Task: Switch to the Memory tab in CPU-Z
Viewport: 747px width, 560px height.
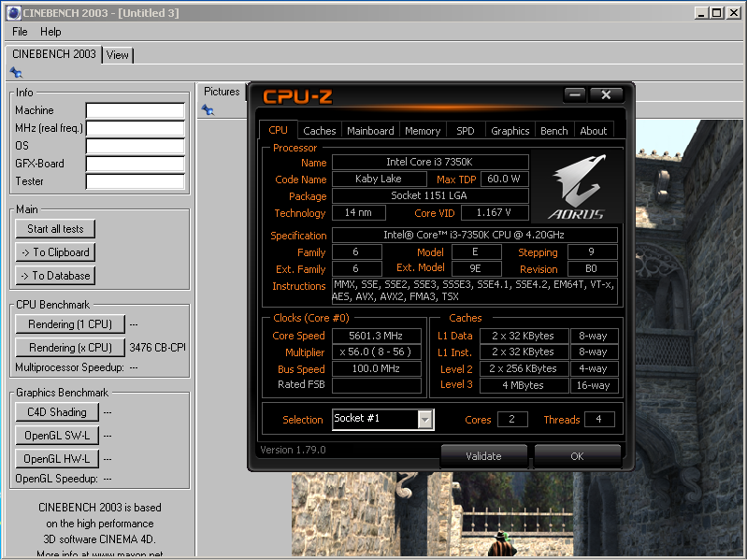Action: tap(423, 131)
